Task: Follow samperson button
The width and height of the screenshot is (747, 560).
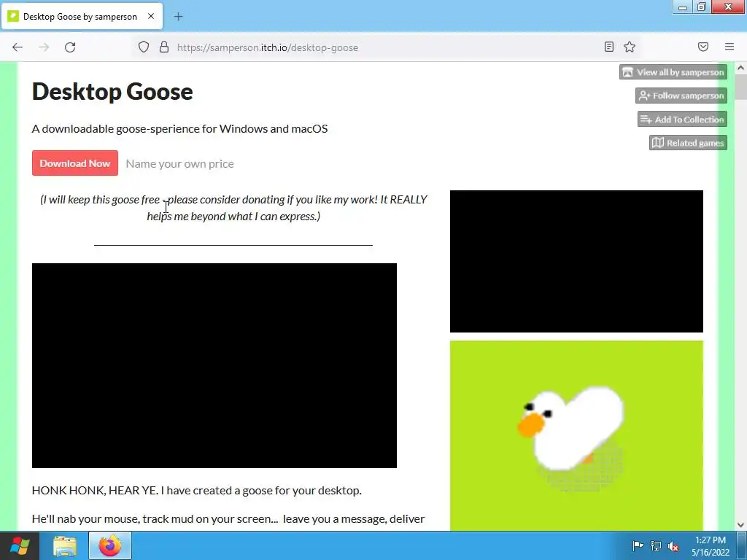Action: point(681,96)
